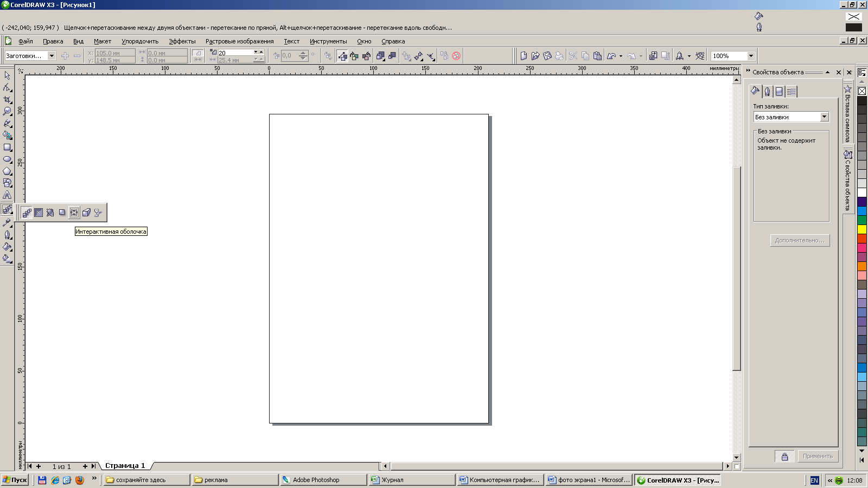
Task: Open the Инструменты menu
Action: click(328, 41)
